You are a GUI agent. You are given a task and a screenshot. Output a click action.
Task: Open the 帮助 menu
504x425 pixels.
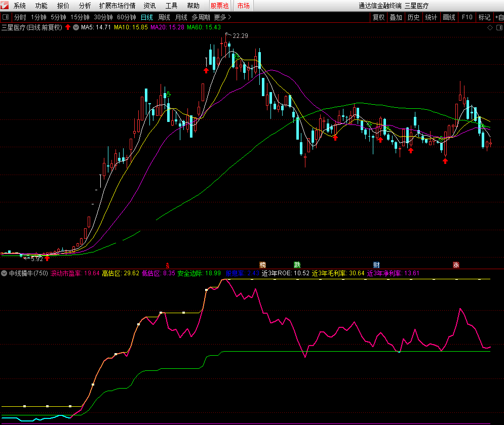coord(193,6)
